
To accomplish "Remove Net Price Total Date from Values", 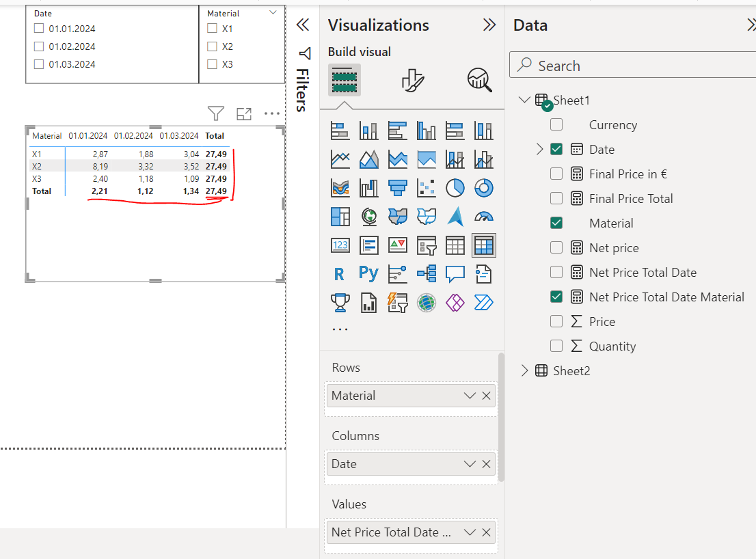I will [487, 532].
